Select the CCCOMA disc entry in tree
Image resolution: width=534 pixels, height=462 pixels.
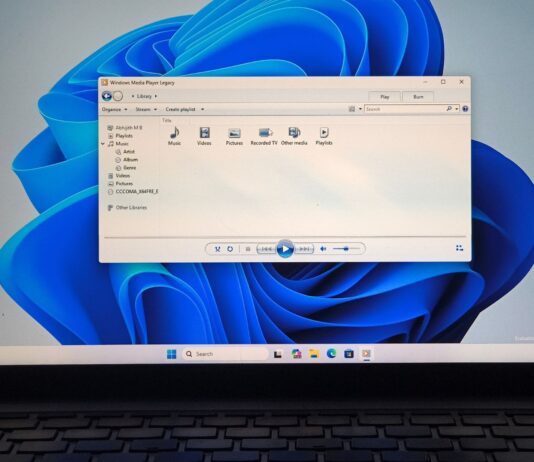coord(137,192)
